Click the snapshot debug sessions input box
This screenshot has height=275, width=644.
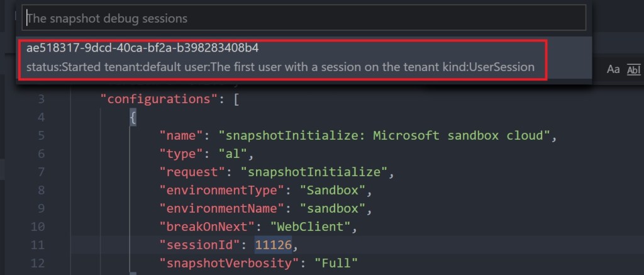(x=304, y=18)
